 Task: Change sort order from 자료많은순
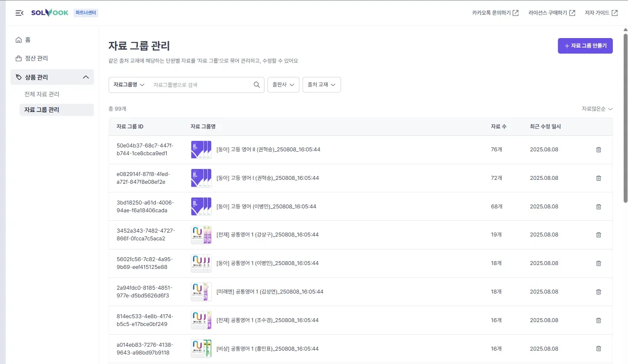coord(597,109)
